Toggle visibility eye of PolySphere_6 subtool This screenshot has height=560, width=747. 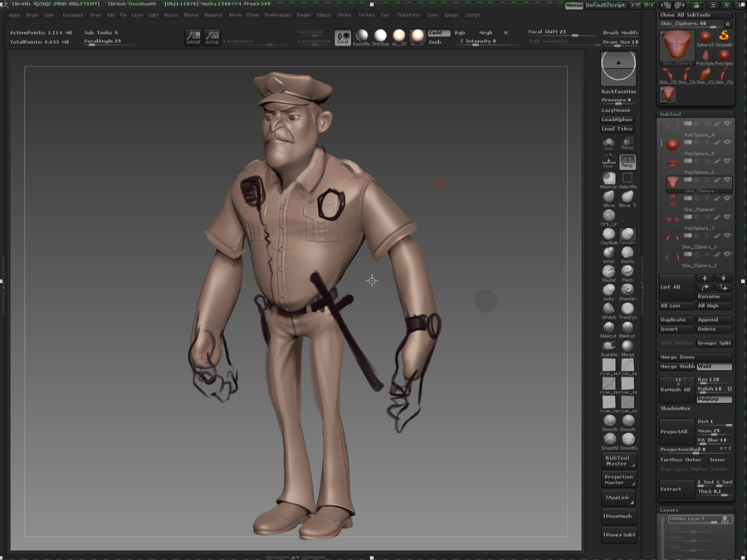click(x=727, y=161)
